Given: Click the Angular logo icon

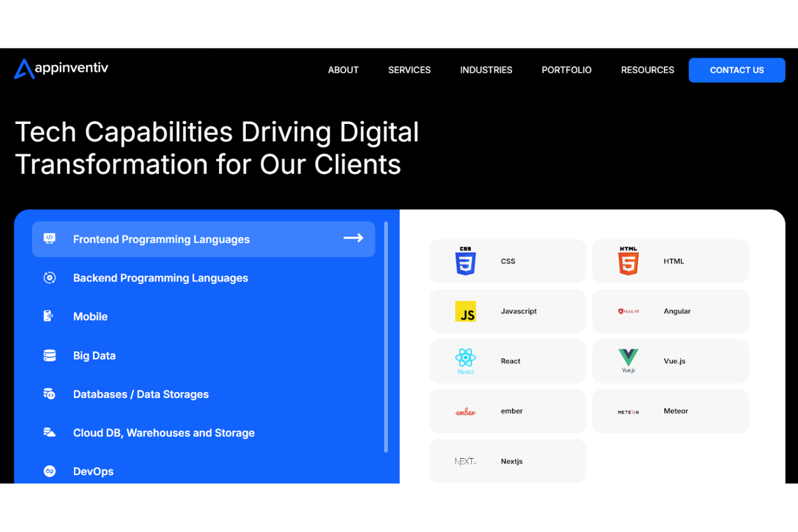Looking at the screenshot, I should click(628, 312).
